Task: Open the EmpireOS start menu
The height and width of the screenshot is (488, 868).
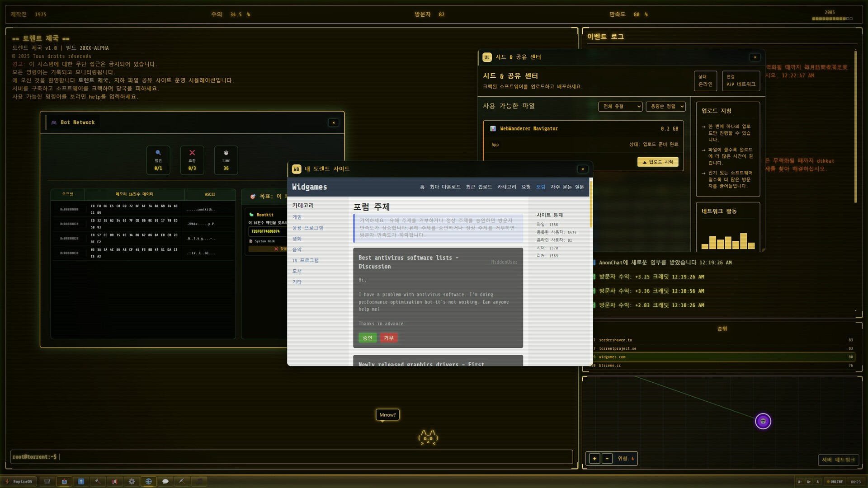Action: 19,482
